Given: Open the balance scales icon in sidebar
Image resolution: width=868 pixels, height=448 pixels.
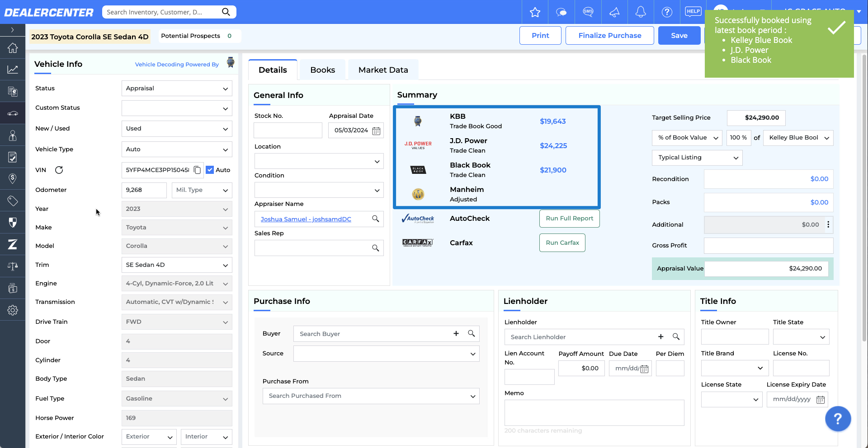Looking at the screenshot, I should (13, 266).
